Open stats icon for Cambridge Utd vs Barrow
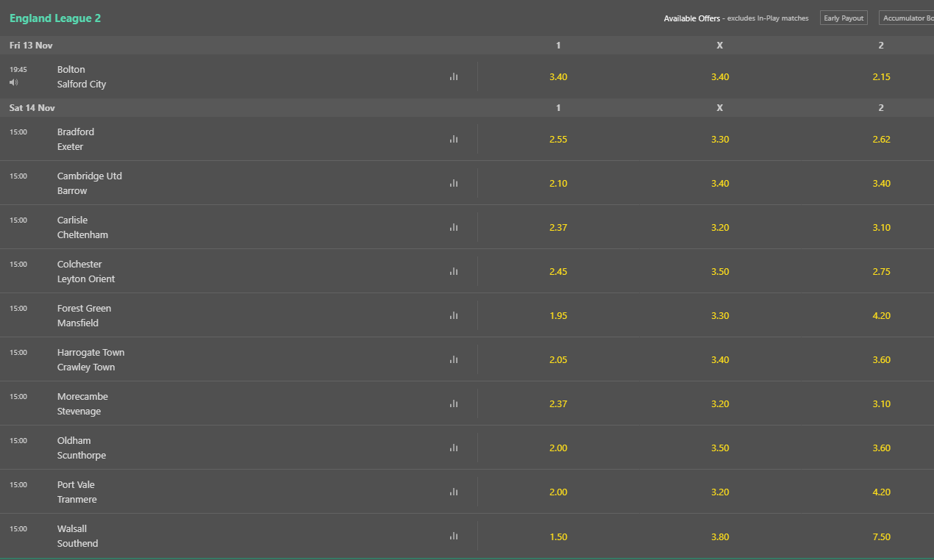This screenshot has height=560, width=934. [454, 183]
